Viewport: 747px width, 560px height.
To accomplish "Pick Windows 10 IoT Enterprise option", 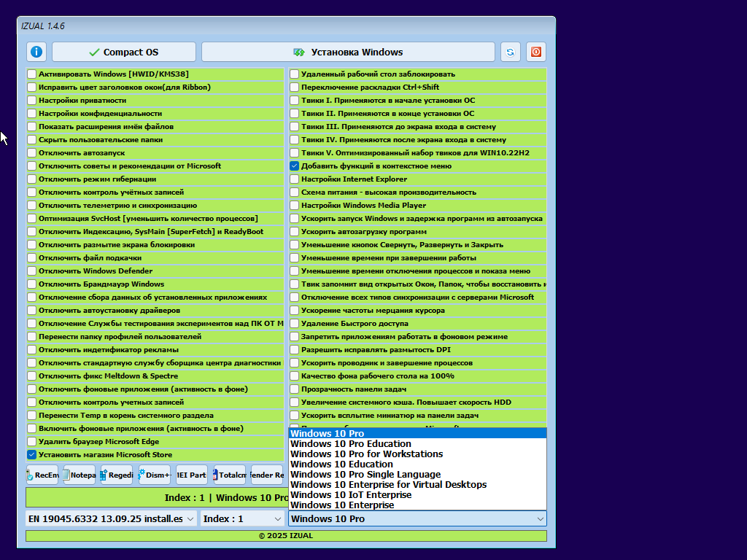I will [x=417, y=495].
